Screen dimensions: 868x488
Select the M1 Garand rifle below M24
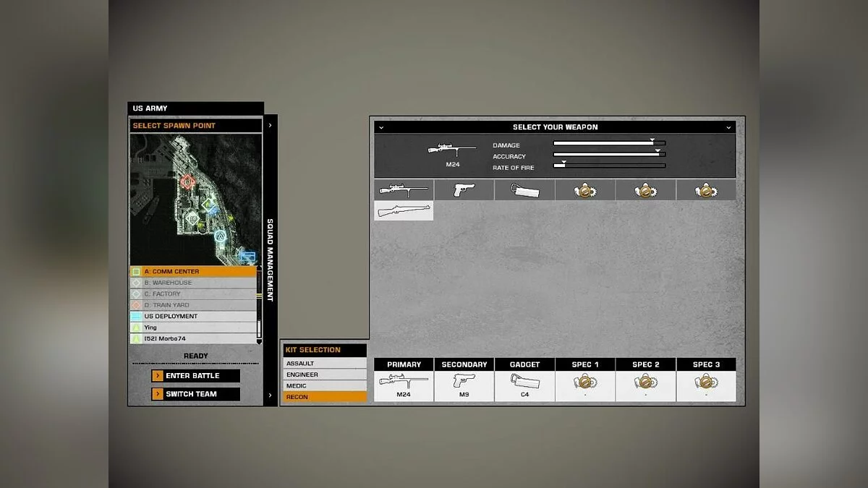[404, 210]
